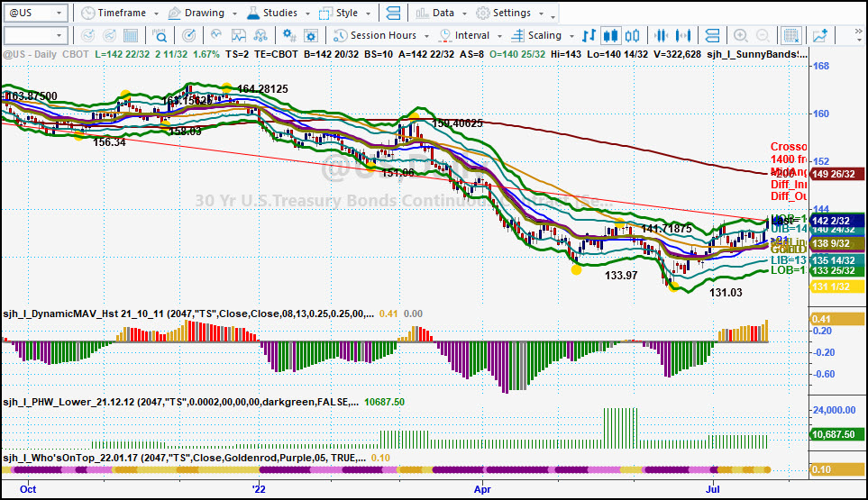
Task: Expand the Settings dropdown arrow
Action: point(541,14)
